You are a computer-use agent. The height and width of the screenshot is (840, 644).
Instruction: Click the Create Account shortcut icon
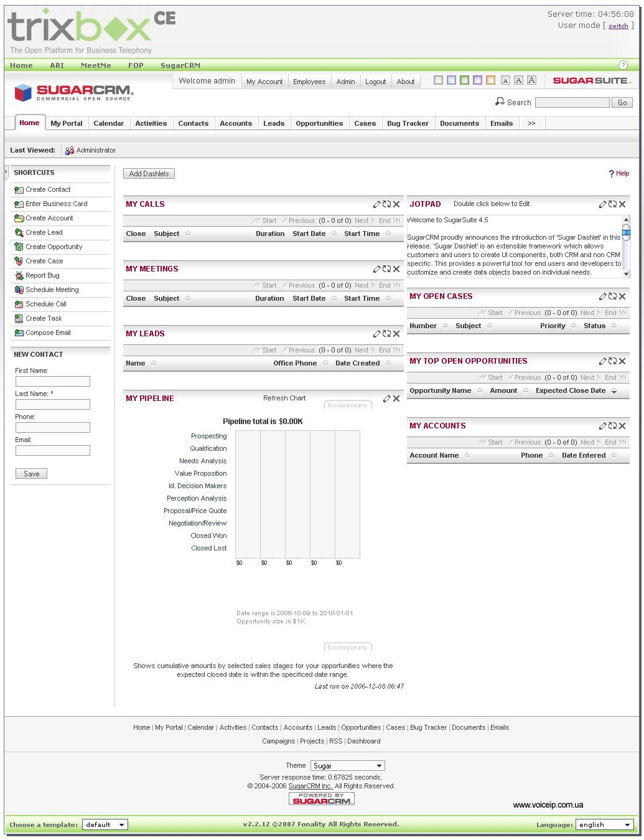click(19, 219)
